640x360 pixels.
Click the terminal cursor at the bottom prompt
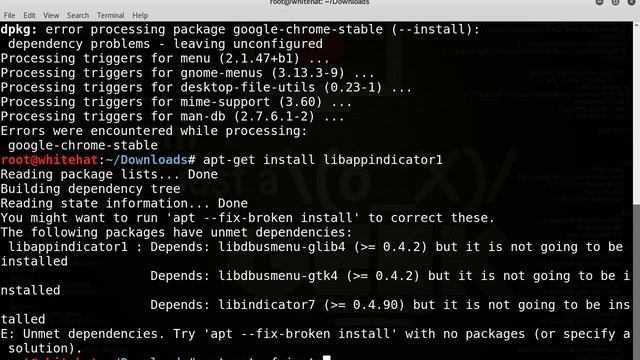pos(327,358)
